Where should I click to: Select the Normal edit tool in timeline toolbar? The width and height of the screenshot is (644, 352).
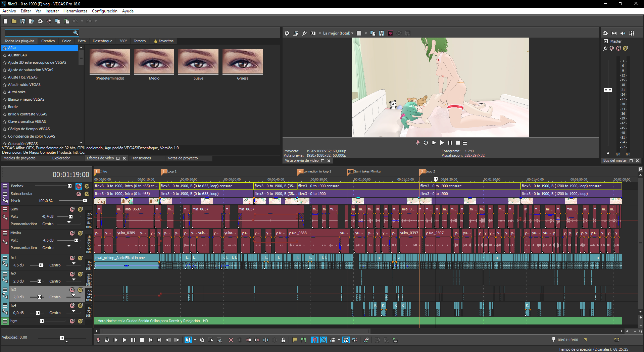point(188,340)
